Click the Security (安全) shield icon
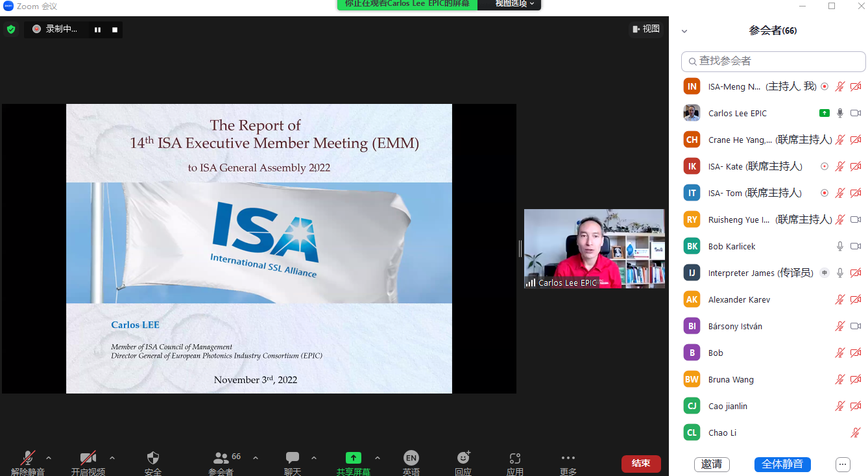This screenshot has width=868, height=476. [153, 458]
